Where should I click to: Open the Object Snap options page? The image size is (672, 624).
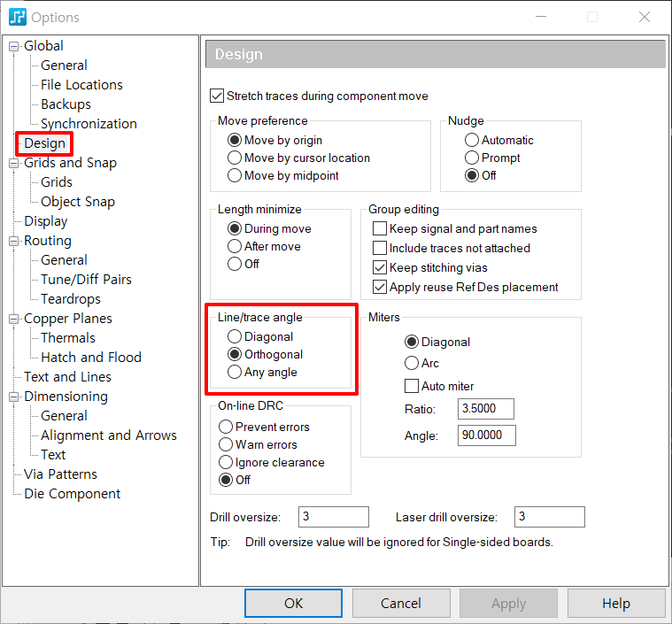[x=78, y=202]
